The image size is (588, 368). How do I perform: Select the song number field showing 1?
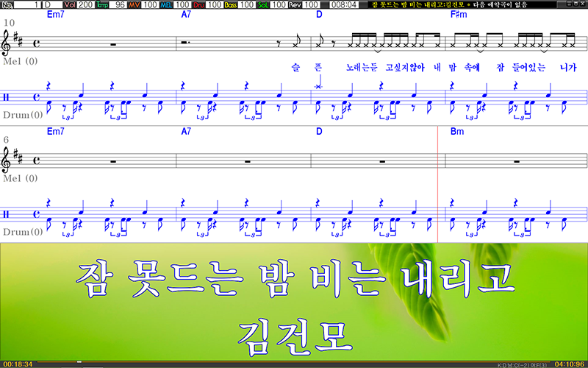click(x=27, y=4)
